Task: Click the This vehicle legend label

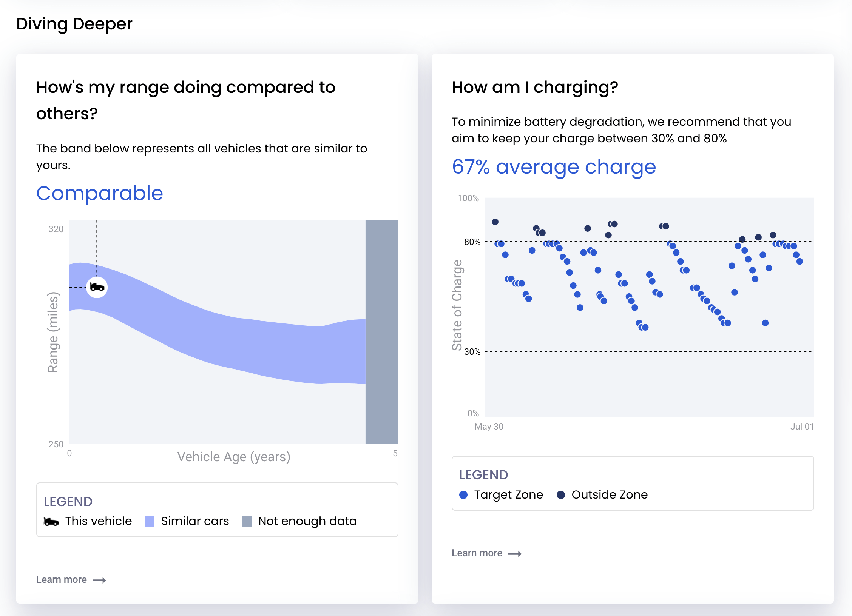Action: 99,521
